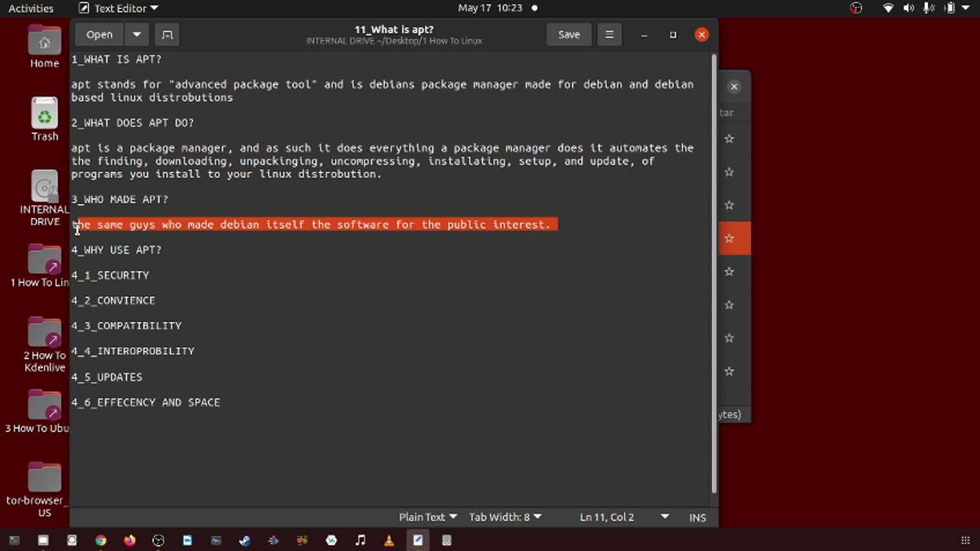Toggle the topmost star in the background window
The image size is (980, 551).
729,139
